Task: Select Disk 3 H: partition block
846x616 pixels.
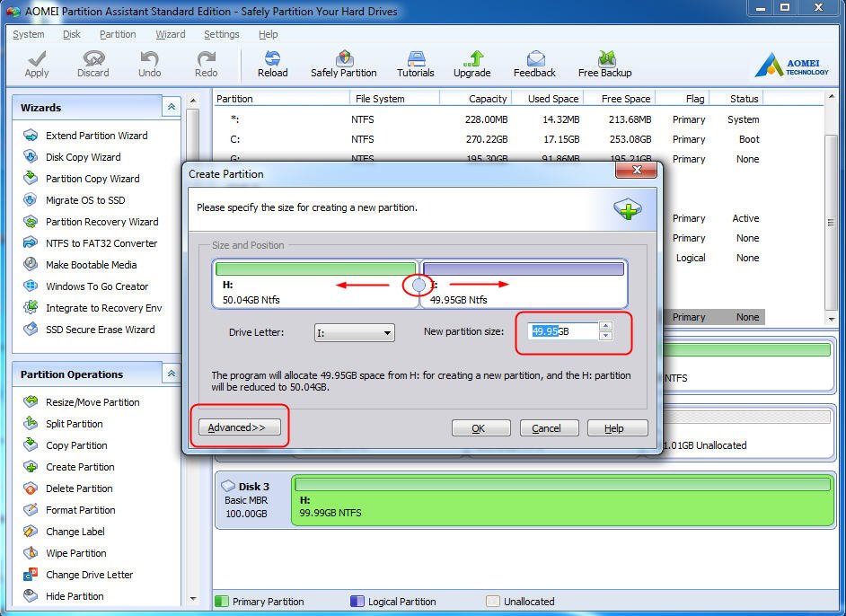Action: tap(563, 500)
